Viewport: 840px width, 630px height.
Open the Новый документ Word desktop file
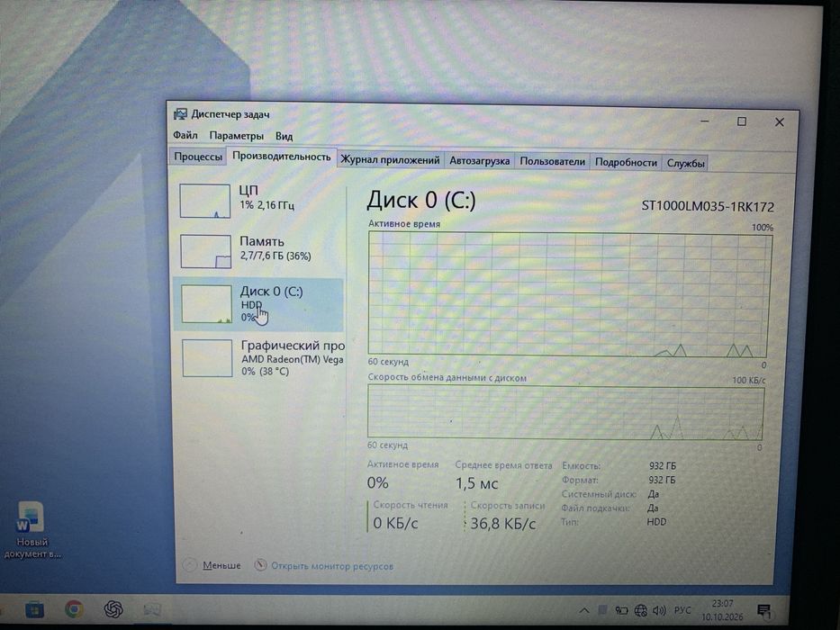point(32,530)
